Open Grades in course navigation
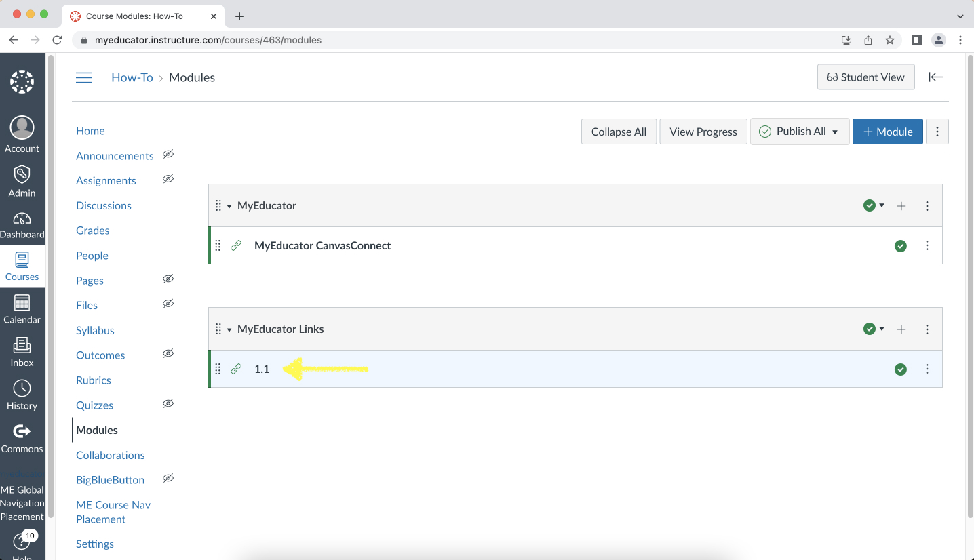Screen dimensions: 974x560 click(93, 231)
